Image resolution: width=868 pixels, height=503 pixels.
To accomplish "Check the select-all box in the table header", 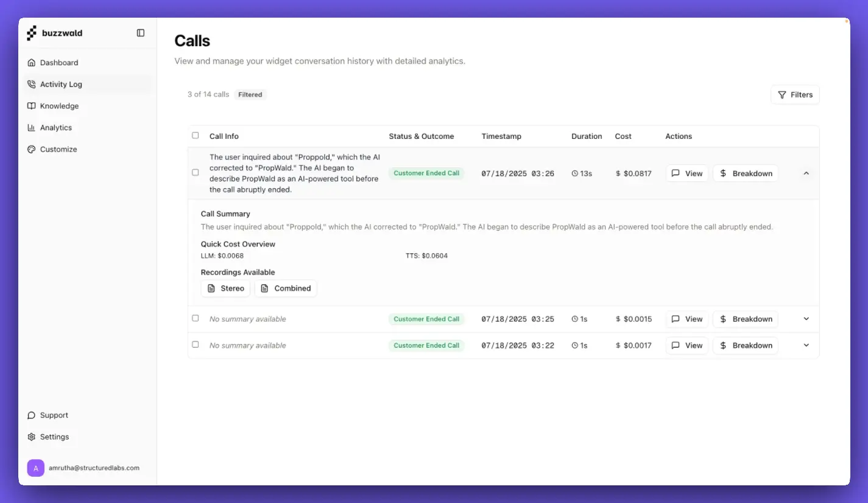I will [x=195, y=135].
